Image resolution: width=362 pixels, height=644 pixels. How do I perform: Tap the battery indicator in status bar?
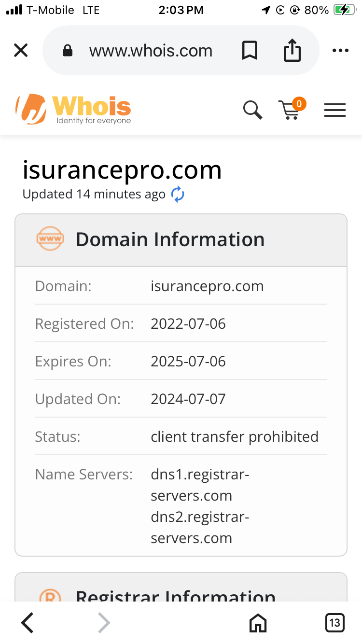coord(344,10)
